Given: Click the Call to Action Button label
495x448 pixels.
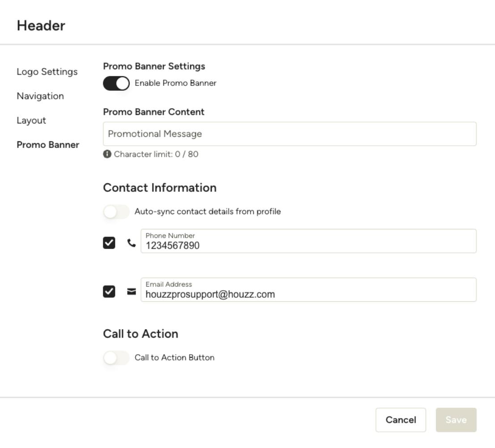Looking at the screenshot, I should point(175,358).
